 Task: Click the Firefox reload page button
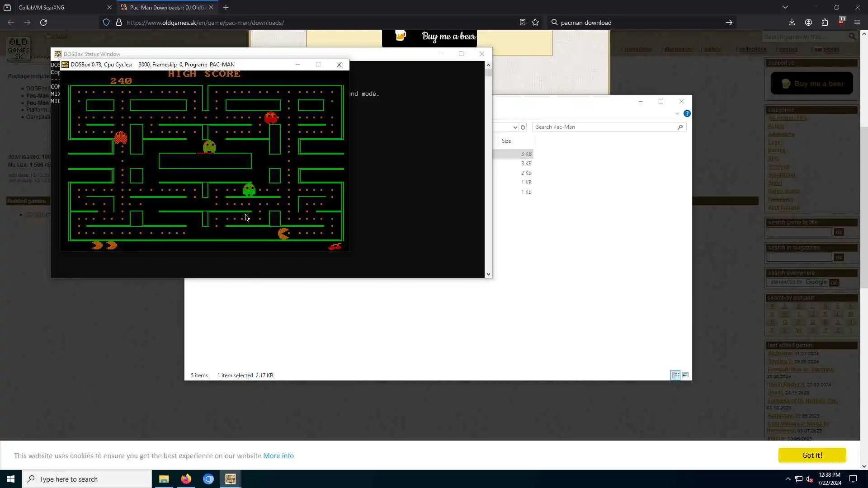pos(43,23)
